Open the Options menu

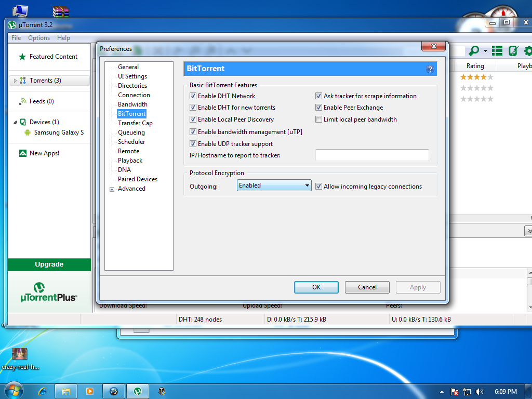coord(39,38)
